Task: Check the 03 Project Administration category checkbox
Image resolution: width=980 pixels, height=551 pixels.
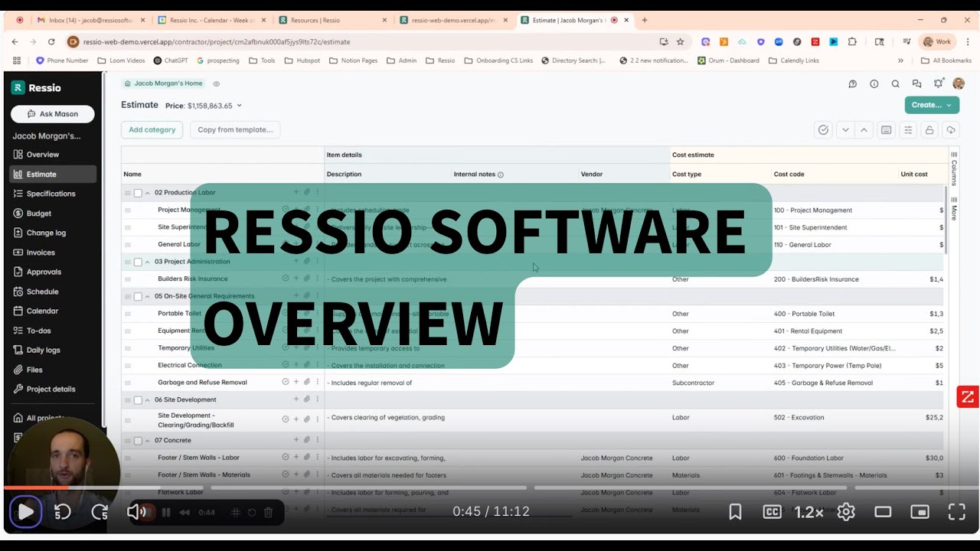Action: click(138, 262)
